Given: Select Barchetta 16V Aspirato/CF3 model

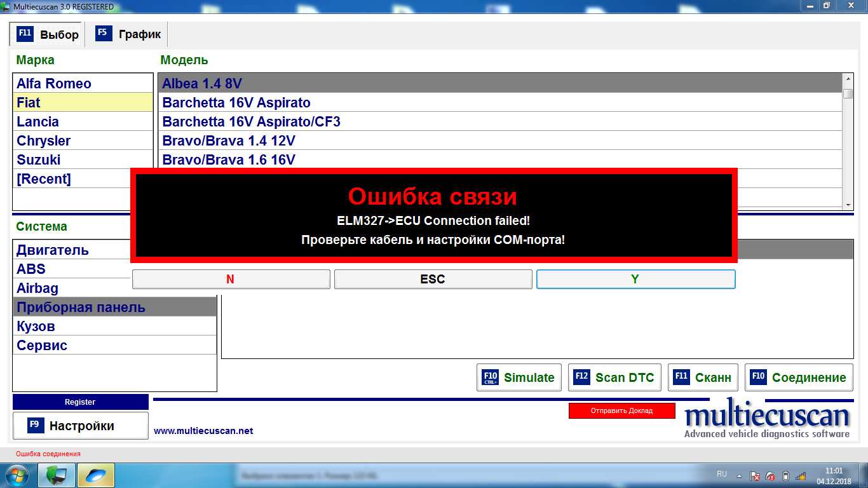Looking at the screenshot, I should click(500, 121).
